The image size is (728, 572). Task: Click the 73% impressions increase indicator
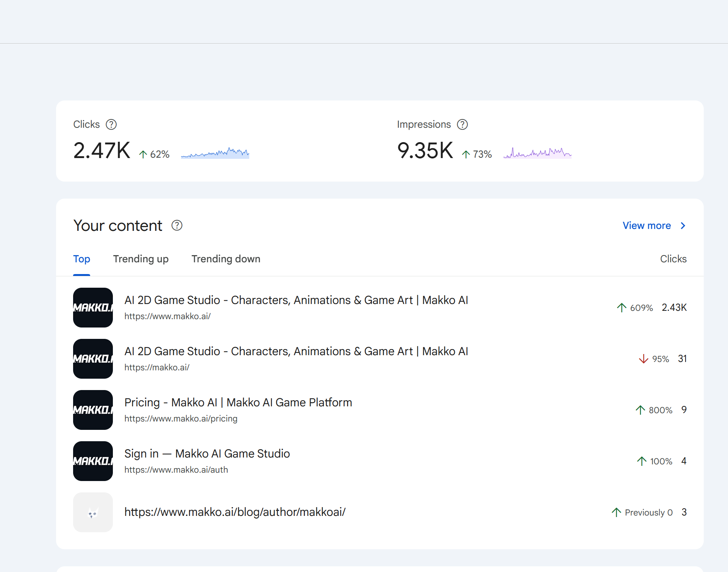477,154
